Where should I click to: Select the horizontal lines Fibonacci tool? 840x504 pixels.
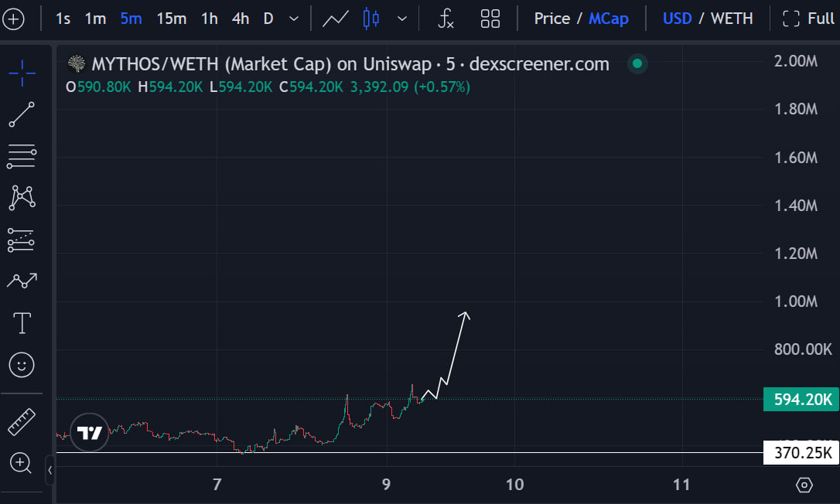22,156
